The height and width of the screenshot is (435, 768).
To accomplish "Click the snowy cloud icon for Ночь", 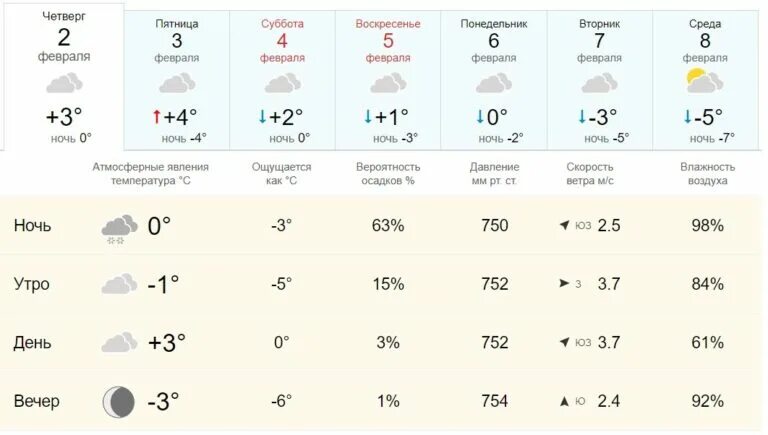I will click(x=119, y=228).
